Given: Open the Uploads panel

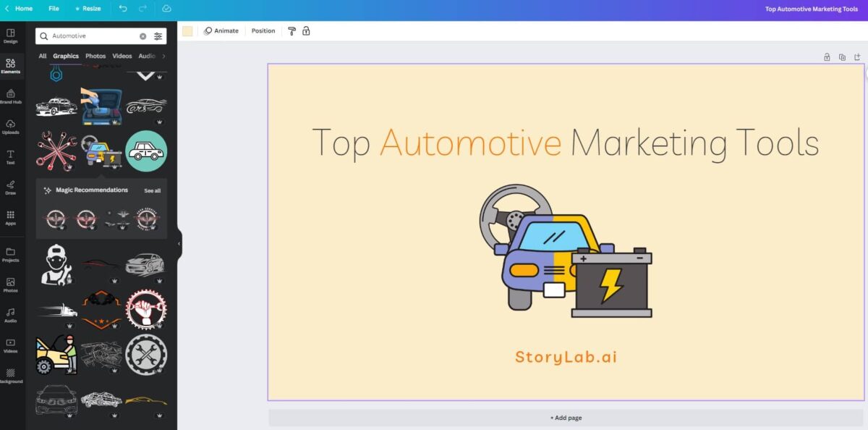Looking at the screenshot, I should [x=11, y=127].
